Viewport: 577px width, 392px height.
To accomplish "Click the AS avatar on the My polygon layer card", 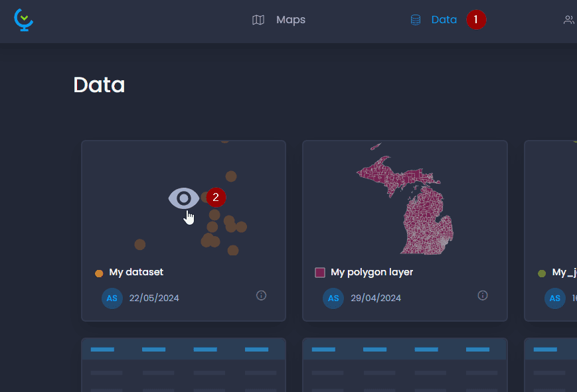I will pyautogui.click(x=333, y=298).
